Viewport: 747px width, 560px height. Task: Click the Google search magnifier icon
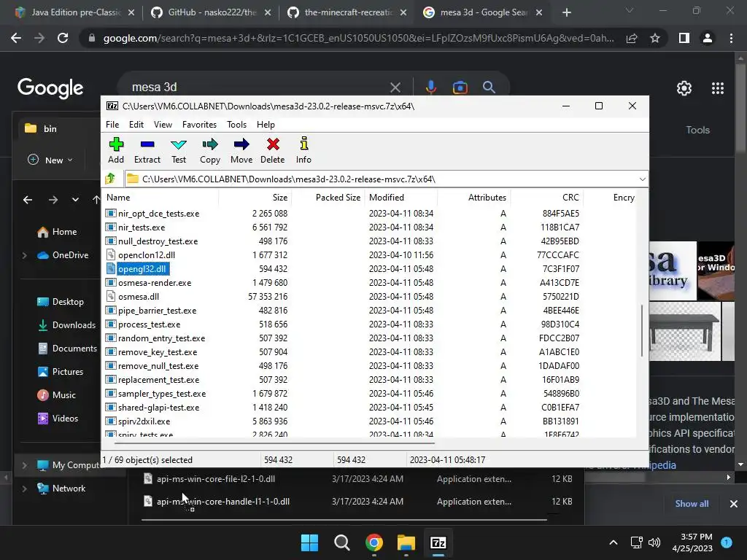(x=489, y=87)
